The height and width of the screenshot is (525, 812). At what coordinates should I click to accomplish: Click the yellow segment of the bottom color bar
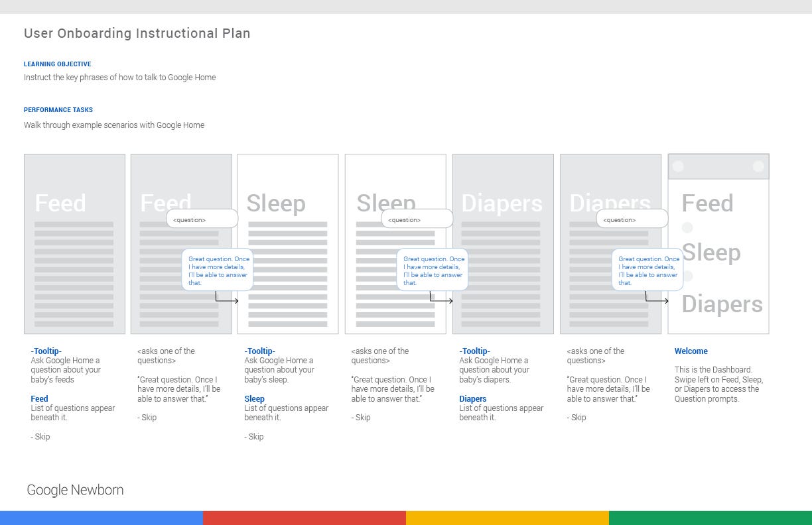507,518
